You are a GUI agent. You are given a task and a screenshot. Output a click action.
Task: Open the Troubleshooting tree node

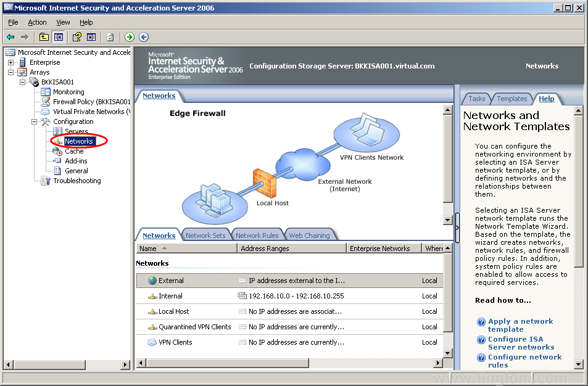point(77,181)
